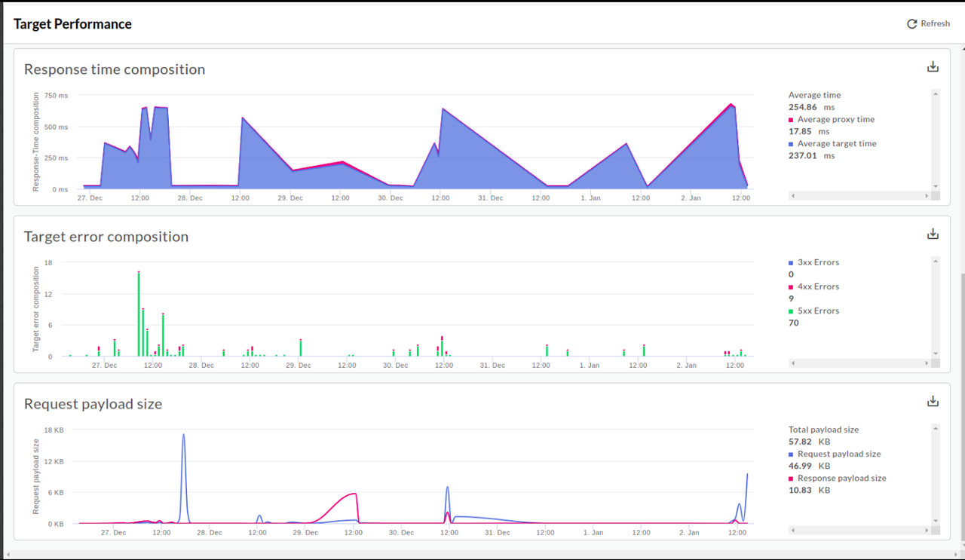The height and width of the screenshot is (560, 965).
Task: Click the Total payload size 57.82 value
Action: pos(800,442)
